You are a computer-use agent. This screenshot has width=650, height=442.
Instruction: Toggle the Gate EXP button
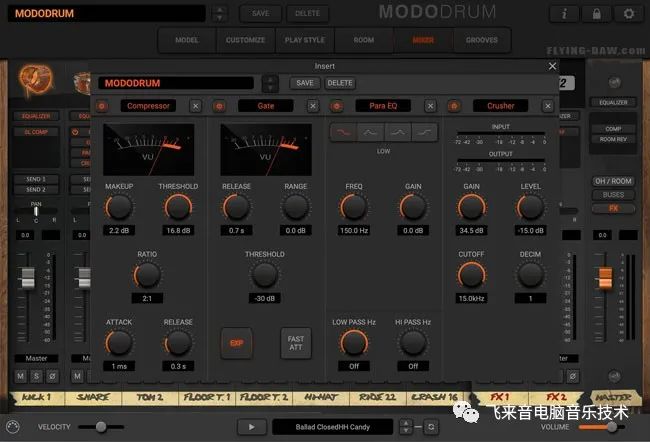(x=236, y=343)
